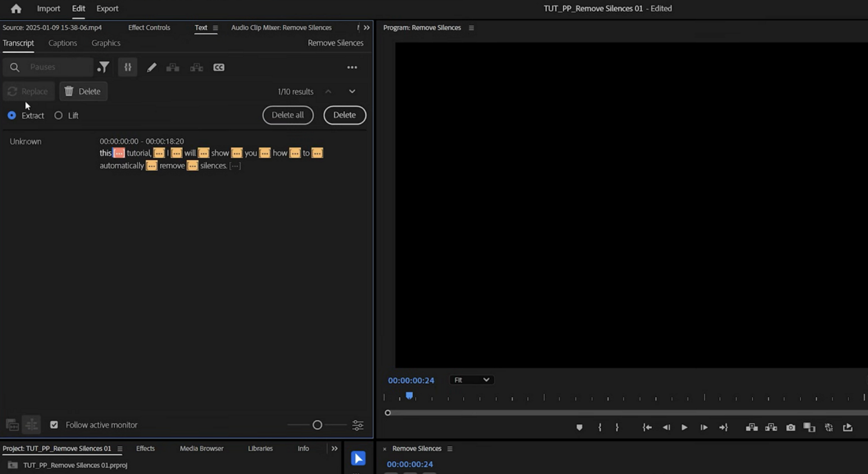
Task: Toggle Comparison View icon
Action: coord(810,427)
